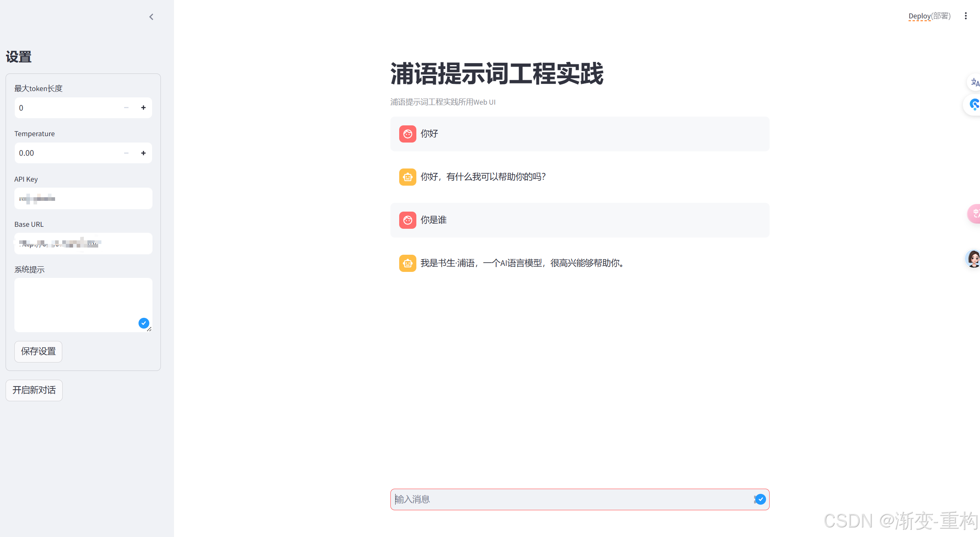Decrease the 最大token长度 value with minus
The image size is (980, 537).
coord(126,108)
